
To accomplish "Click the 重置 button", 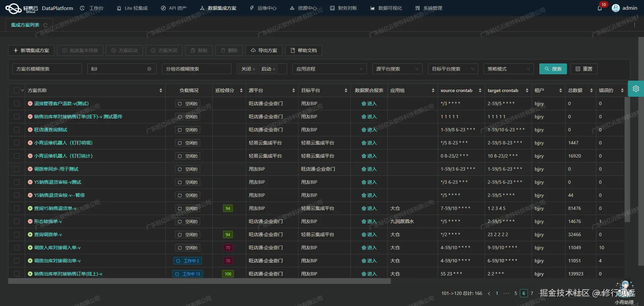I will 584,69.
